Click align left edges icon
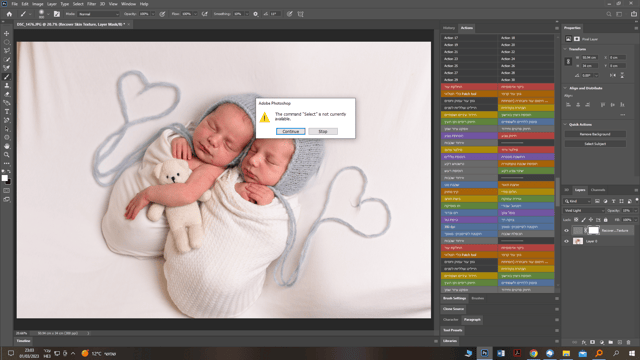640x360 pixels. pyautogui.click(x=569, y=104)
